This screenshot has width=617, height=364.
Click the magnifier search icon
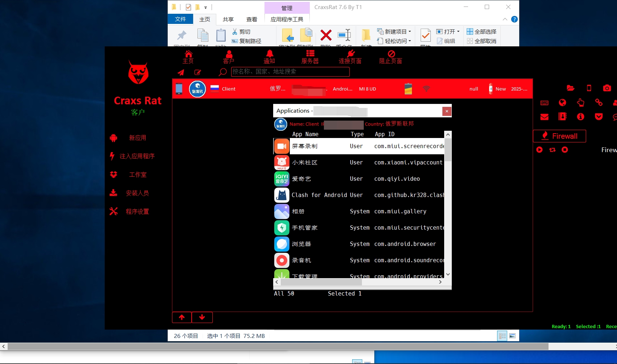coord(222,72)
